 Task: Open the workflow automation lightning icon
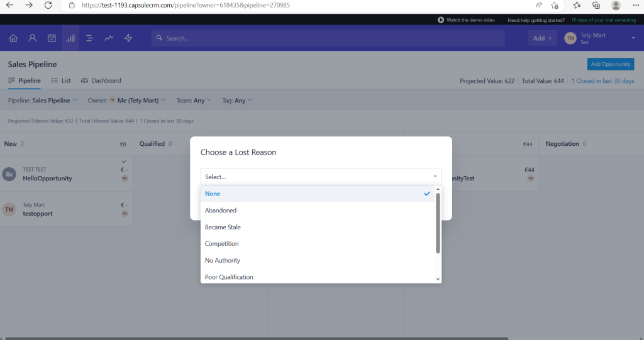[x=128, y=38]
